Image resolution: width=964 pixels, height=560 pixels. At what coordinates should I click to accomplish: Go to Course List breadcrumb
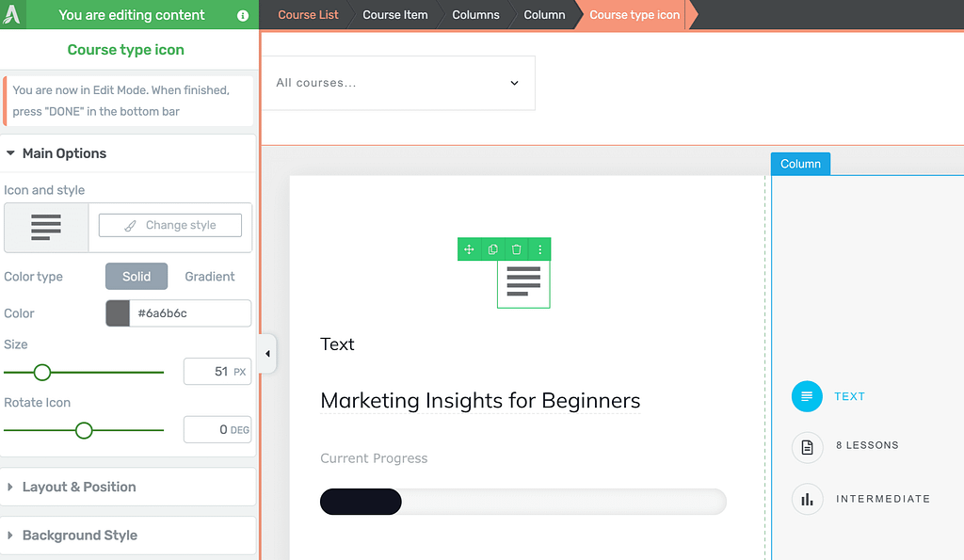(308, 15)
